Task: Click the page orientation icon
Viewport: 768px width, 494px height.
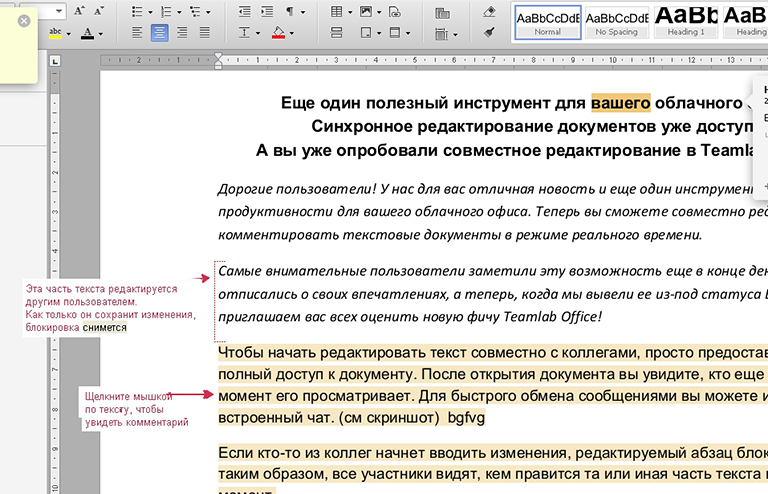Action: (x=366, y=33)
